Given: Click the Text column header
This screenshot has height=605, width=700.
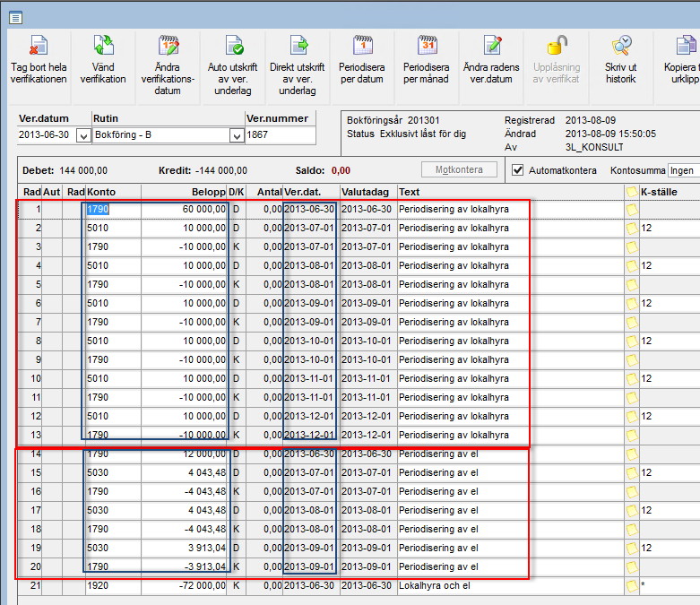Looking at the screenshot, I should 511,192.
